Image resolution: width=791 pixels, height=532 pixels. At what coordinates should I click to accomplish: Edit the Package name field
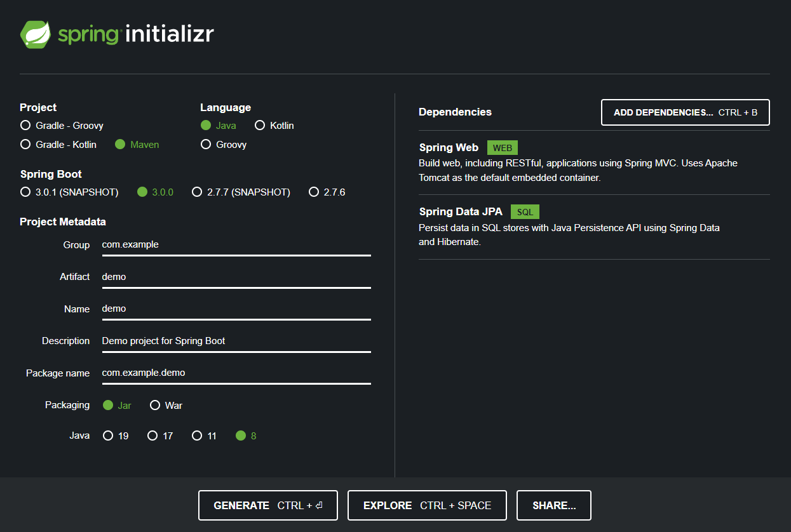pyautogui.click(x=236, y=373)
